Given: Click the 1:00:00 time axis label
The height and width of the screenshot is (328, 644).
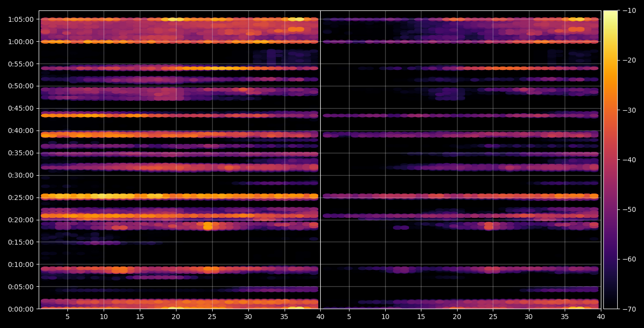Looking at the screenshot, I should click(x=21, y=42).
